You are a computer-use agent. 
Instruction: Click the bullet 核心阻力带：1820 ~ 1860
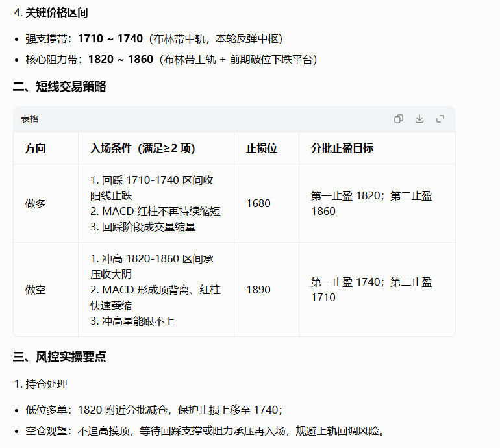point(90,60)
